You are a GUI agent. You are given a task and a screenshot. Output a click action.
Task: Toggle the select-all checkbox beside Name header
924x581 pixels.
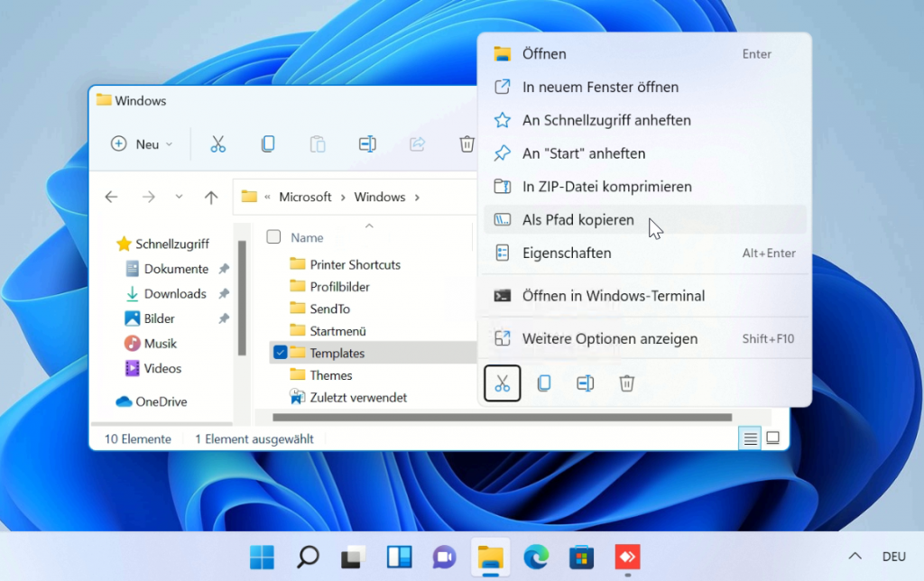click(x=273, y=237)
